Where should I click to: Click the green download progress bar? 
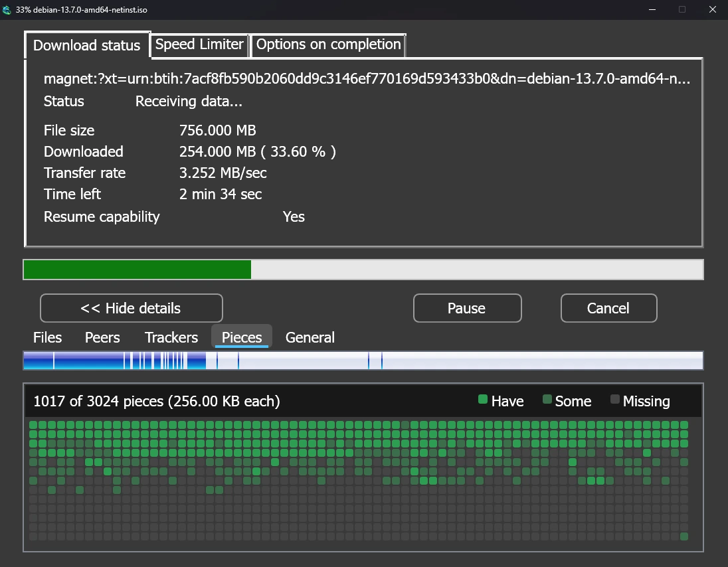pyautogui.click(x=363, y=270)
